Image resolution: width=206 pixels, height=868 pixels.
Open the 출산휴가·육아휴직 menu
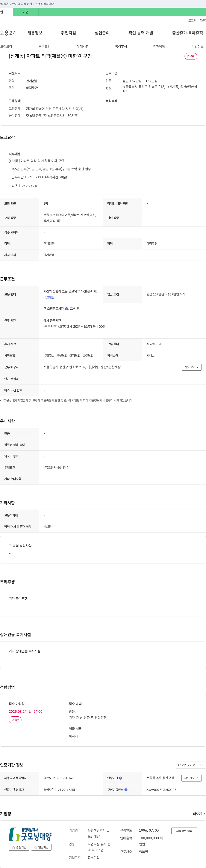click(187, 33)
